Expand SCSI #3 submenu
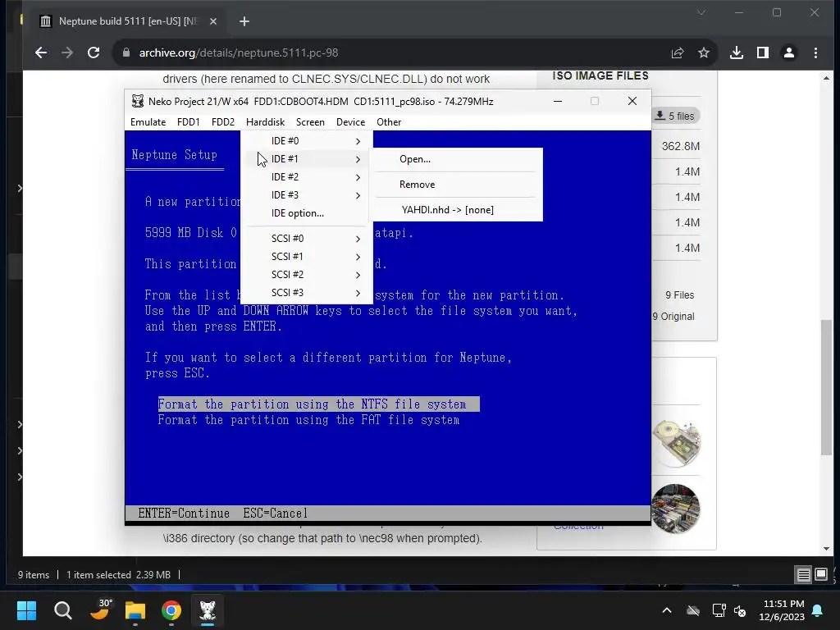840x630 pixels. point(307,293)
